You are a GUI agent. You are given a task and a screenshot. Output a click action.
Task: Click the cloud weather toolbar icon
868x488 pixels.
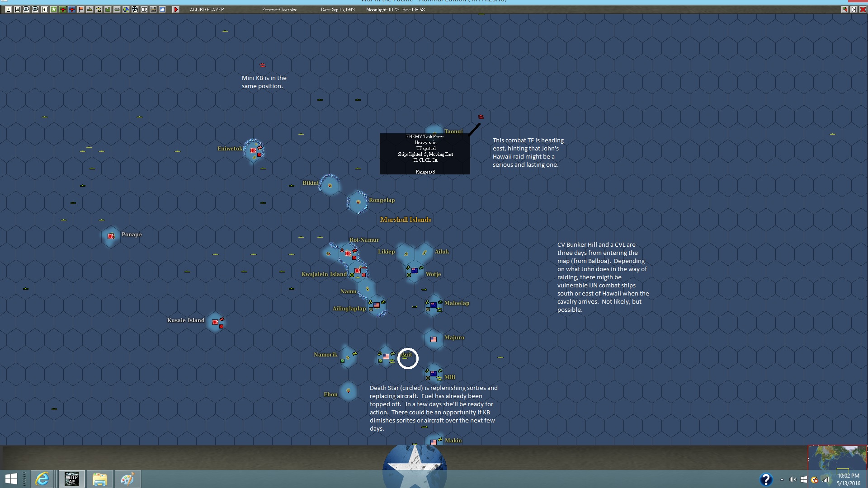[x=162, y=9]
